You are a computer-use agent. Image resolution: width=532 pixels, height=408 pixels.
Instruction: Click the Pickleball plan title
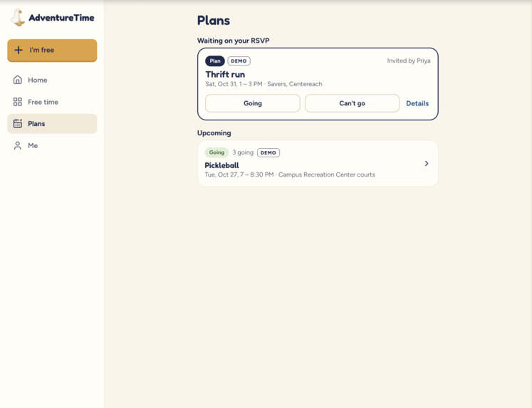pyautogui.click(x=221, y=165)
